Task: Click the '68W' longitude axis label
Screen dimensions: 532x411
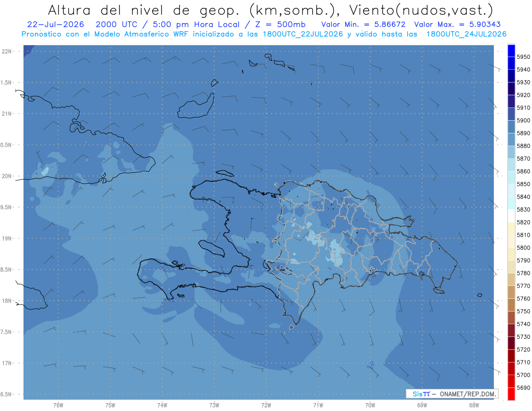Action: [x=474, y=405]
